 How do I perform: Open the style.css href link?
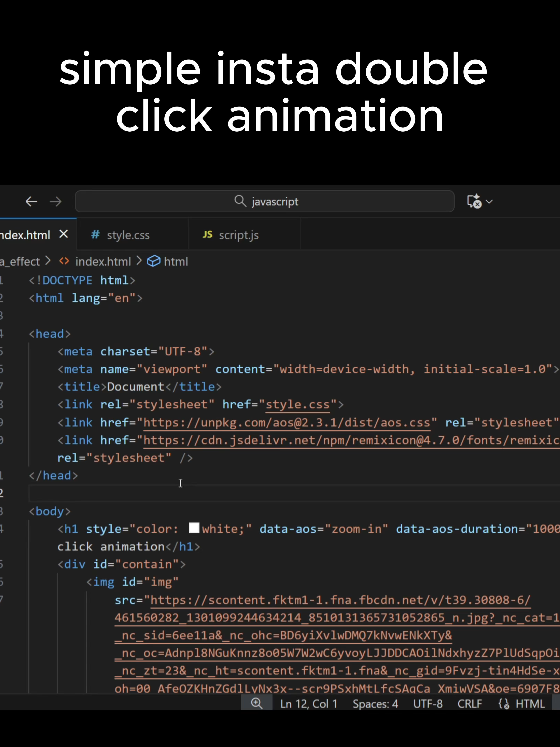[x=297, y=404]
